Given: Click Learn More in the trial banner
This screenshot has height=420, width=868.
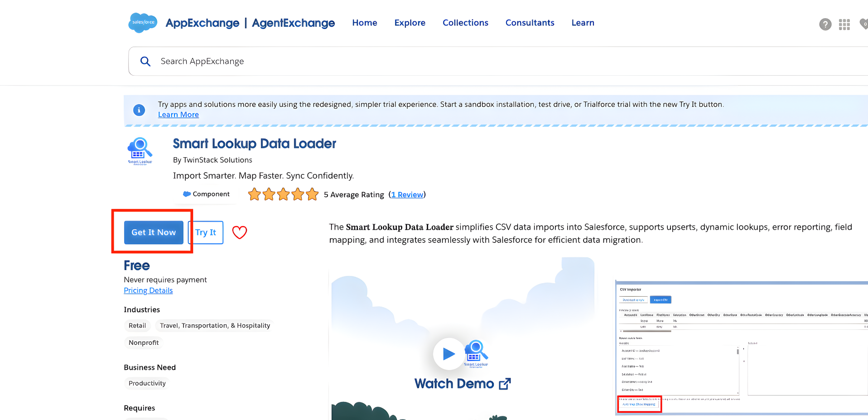Looking at the screenshot, I should pos(178,114).
